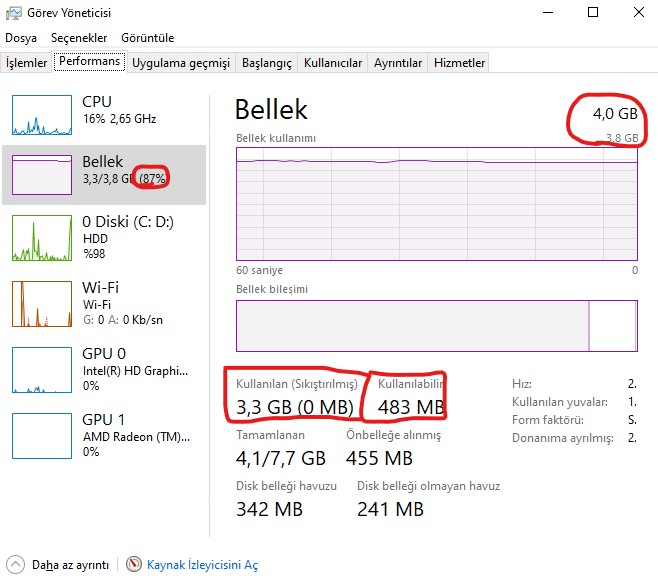The width and height of the screenshot is (658, 585).
Task: Switch to the Ayrıntılar tab
Action: (x=398, y=63)
